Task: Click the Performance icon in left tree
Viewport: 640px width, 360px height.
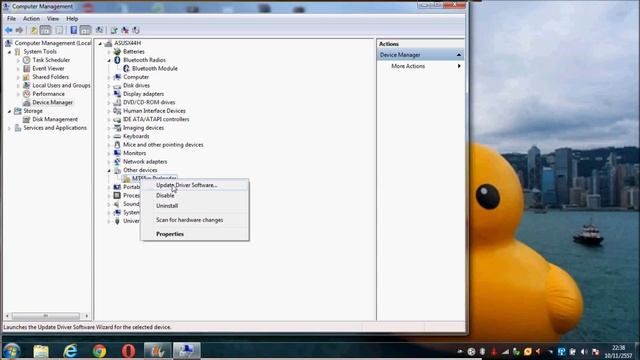Action: 27,94
